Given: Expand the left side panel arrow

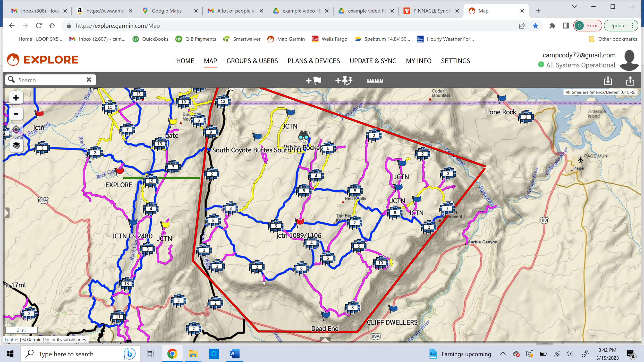Looking at the screenshot, I should tap(6, 213).
